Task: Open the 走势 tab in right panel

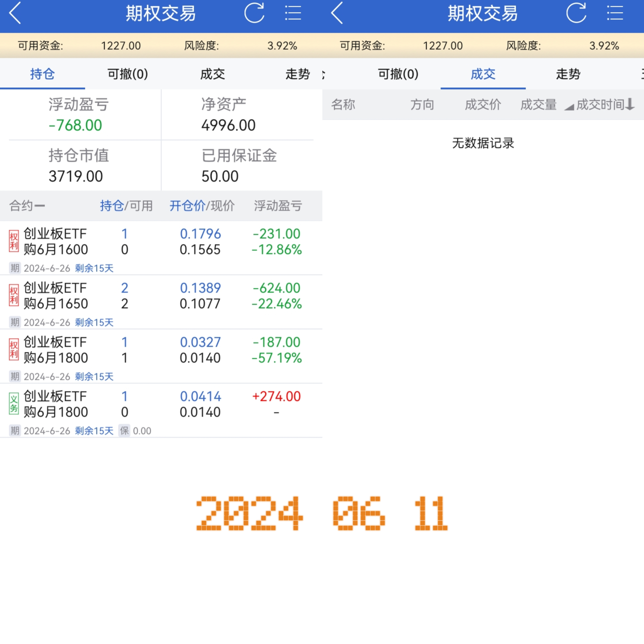Action: (x=568, y=74)
